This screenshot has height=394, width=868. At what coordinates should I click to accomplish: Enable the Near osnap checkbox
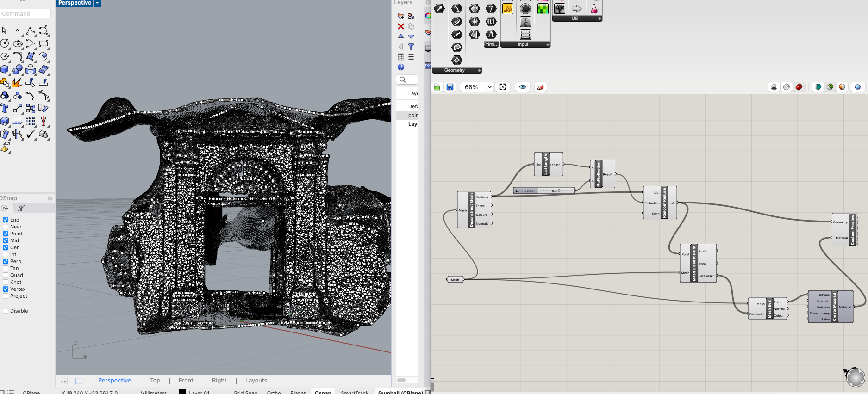pyautogui.click(x=6, y=227)
